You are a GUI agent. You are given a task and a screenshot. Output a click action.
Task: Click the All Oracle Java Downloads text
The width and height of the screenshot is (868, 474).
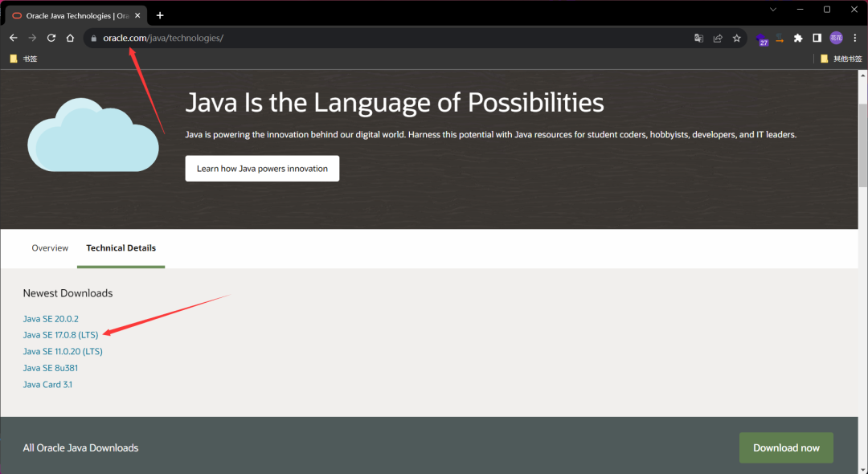pyautogui.click(x=81, y=448)
